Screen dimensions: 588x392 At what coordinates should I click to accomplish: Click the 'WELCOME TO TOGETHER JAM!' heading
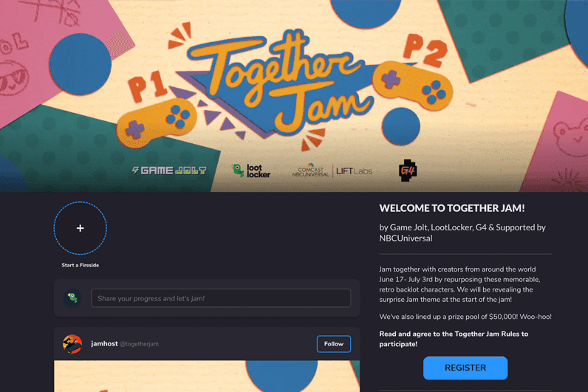pyautogui.click(x=452, y=208)
